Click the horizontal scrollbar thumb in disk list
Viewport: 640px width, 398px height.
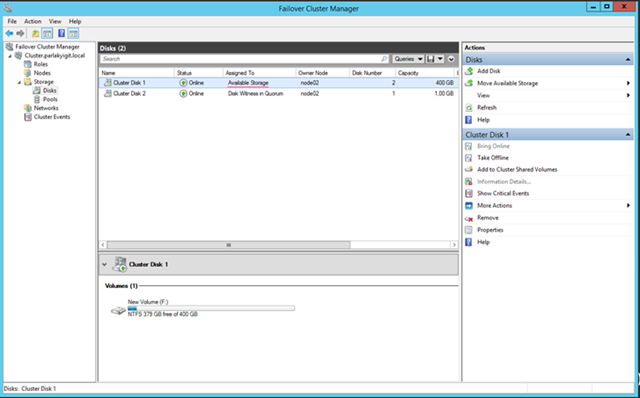229,245
